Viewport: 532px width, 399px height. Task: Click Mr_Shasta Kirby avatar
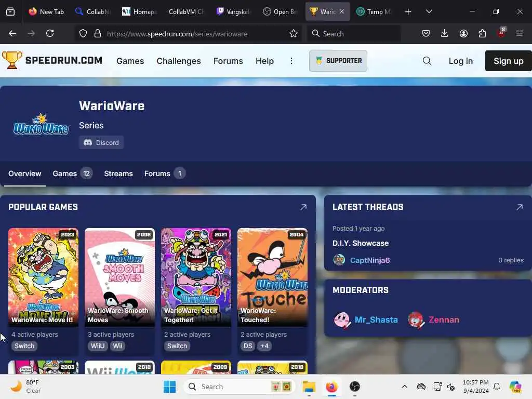[342, 320]
